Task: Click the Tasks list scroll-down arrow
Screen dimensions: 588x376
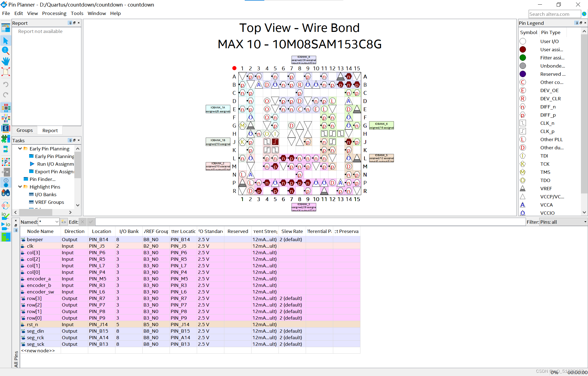Action: pos(78,205)
